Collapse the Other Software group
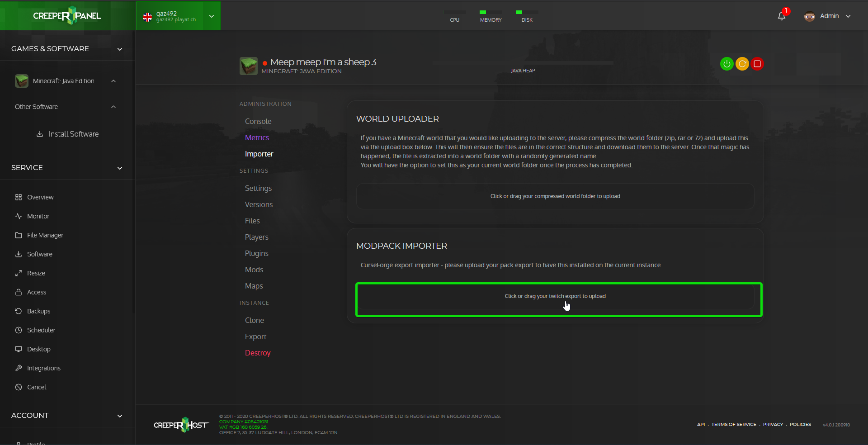This screenshot has height=445, width=868. [x=113, y=107]
